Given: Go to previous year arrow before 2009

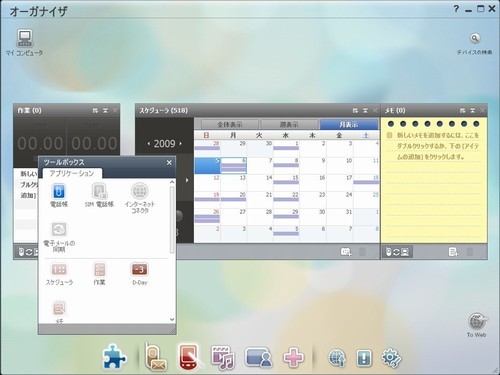Looking at the screenshot, I should point(149,144).
